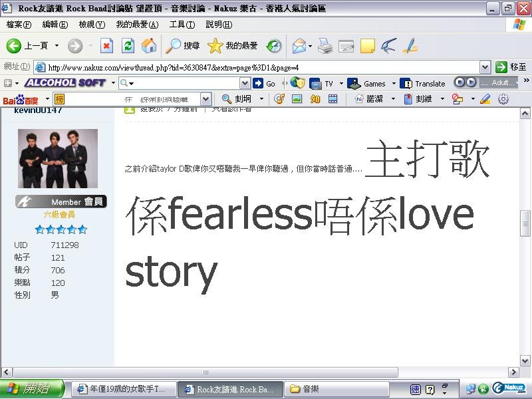Open the 音樂 folder from the taskbar
Viewport: 532px width, 399px height.
(x=336, y=389)
